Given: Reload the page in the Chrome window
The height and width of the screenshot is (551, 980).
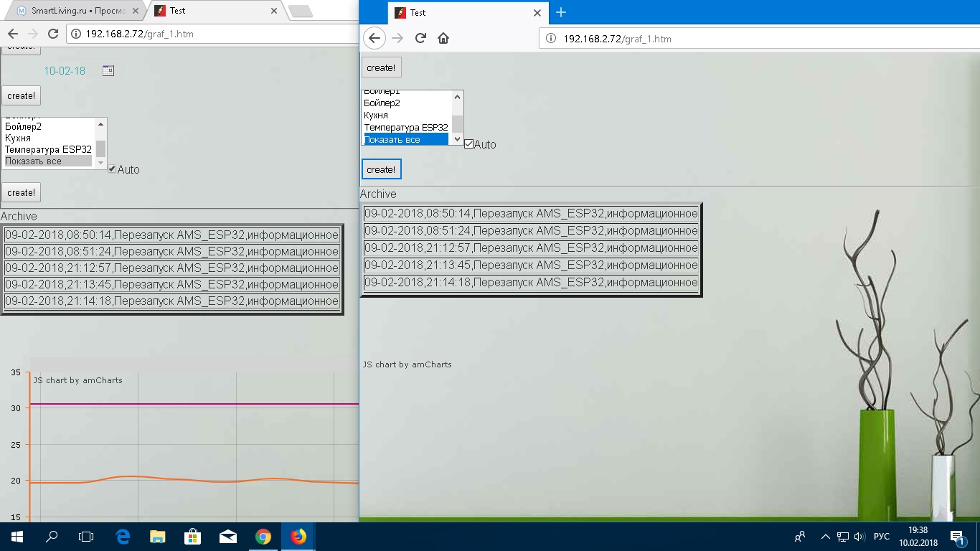Looking at the screenshot, I should point(52,34).
